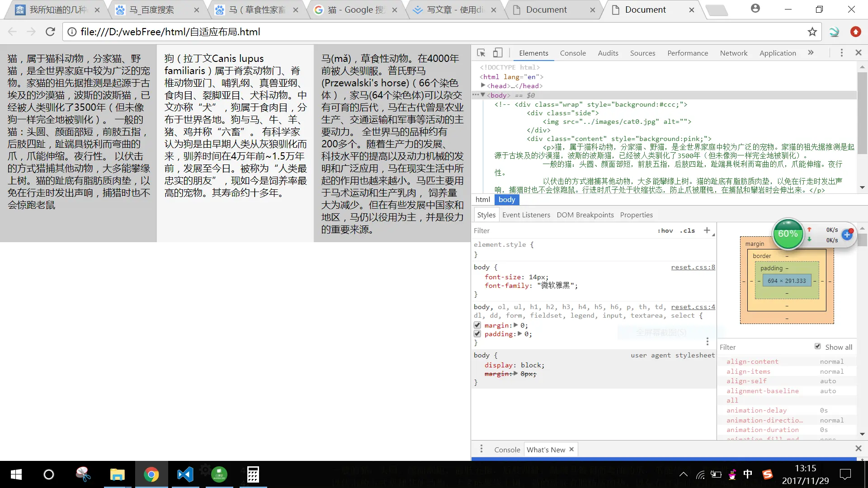Open reset.css:8 source link
The width and height of the screenshot is (868, 488).
693,267
